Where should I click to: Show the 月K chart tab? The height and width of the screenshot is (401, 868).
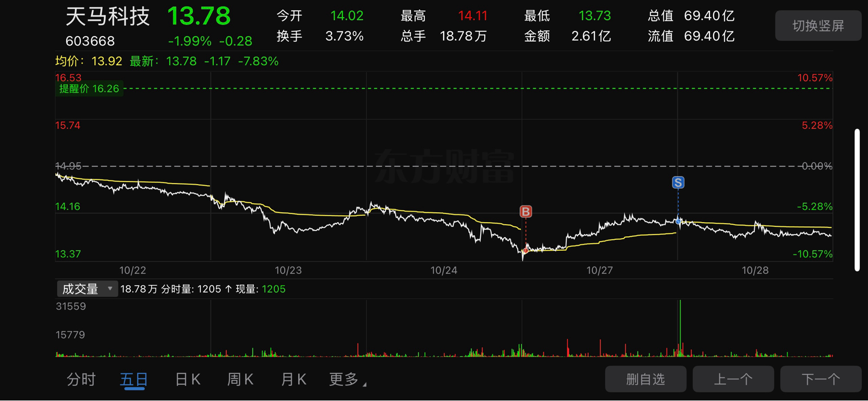click(x=294, y=379)
